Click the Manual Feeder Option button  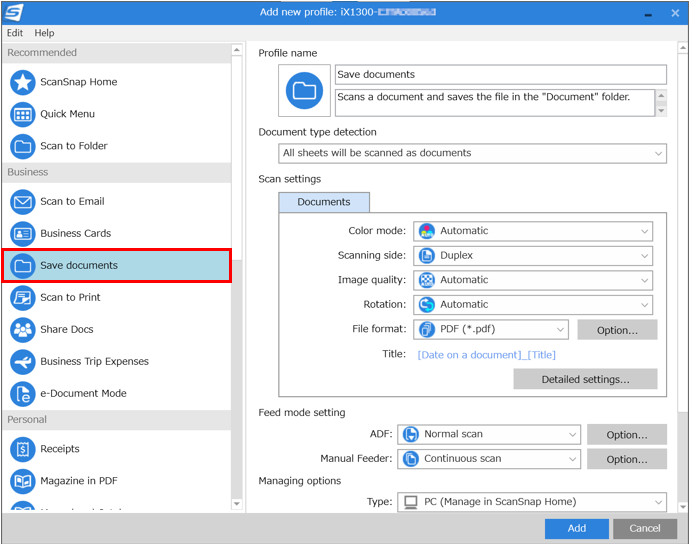click(x=627, y=459)
